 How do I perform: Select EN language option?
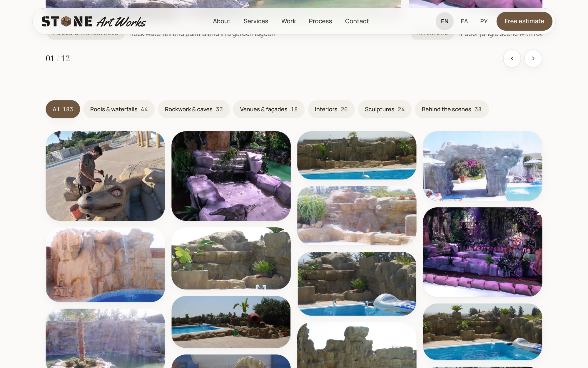[445, 21]
